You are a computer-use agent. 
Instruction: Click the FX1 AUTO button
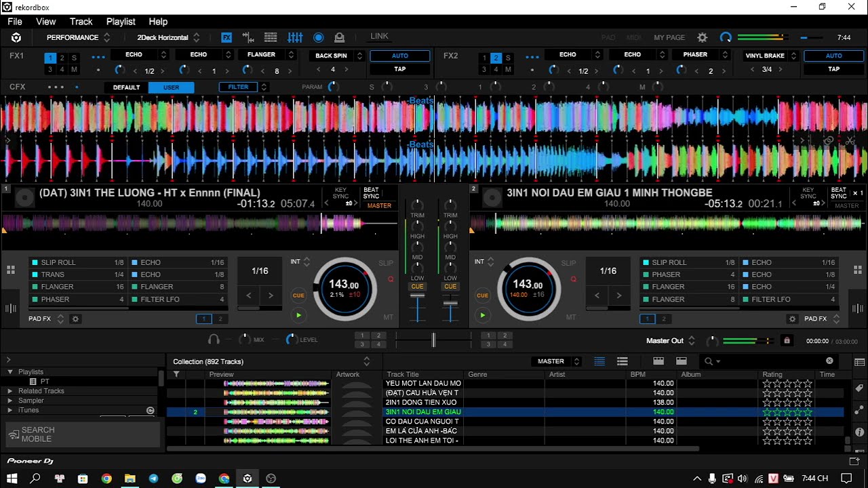[x=400, y=56]
